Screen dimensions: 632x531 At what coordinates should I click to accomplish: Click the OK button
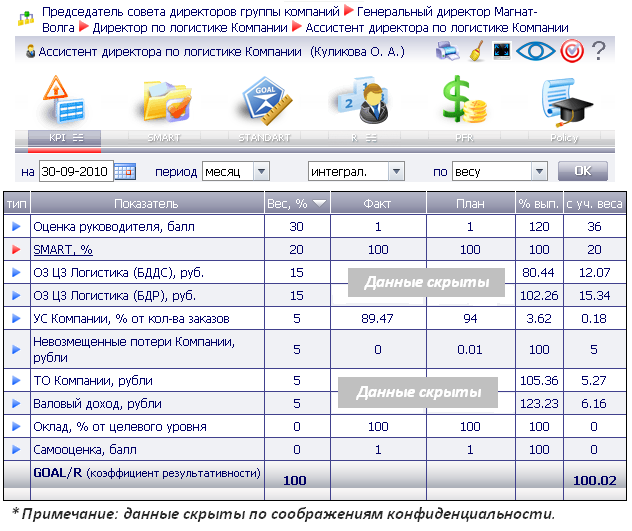pyautogui.click(x=583, y=171)
